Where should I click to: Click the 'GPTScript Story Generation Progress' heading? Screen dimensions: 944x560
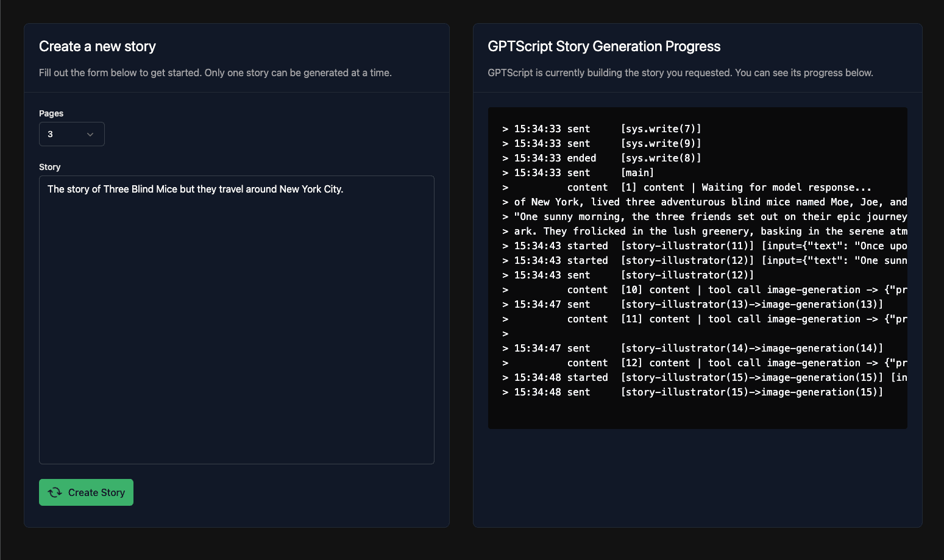click(x=604, y=46)
